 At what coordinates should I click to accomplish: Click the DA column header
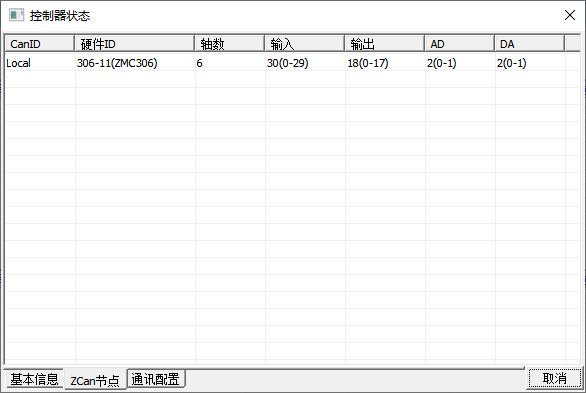point(529,43)
